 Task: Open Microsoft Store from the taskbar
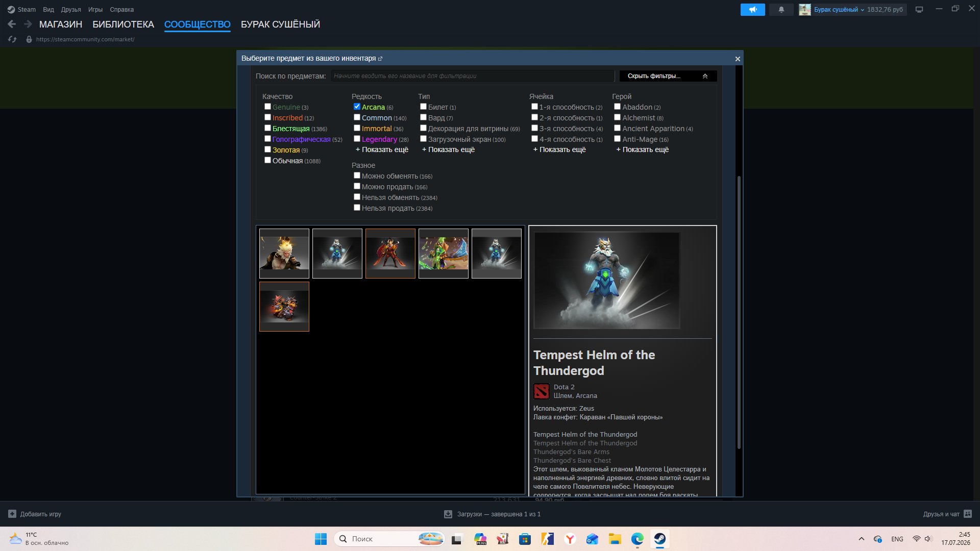[525, 539]
